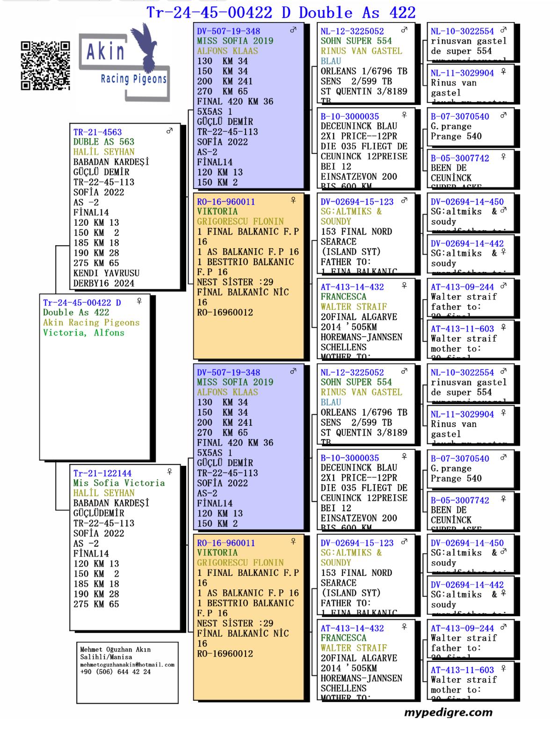Click the mehmetoguzhanakin@hotmail.com email address
The width and height of the screenshot is (560, 749).
127,664
